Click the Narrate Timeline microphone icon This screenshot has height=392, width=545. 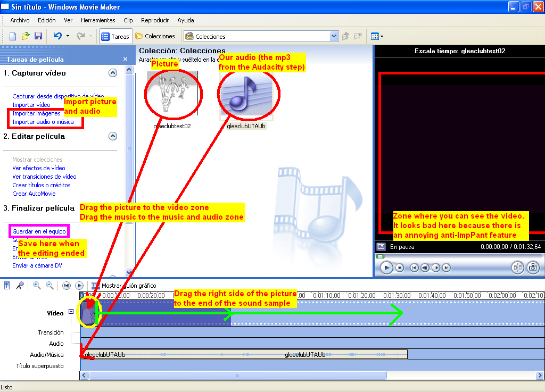[x=20, y=286]
